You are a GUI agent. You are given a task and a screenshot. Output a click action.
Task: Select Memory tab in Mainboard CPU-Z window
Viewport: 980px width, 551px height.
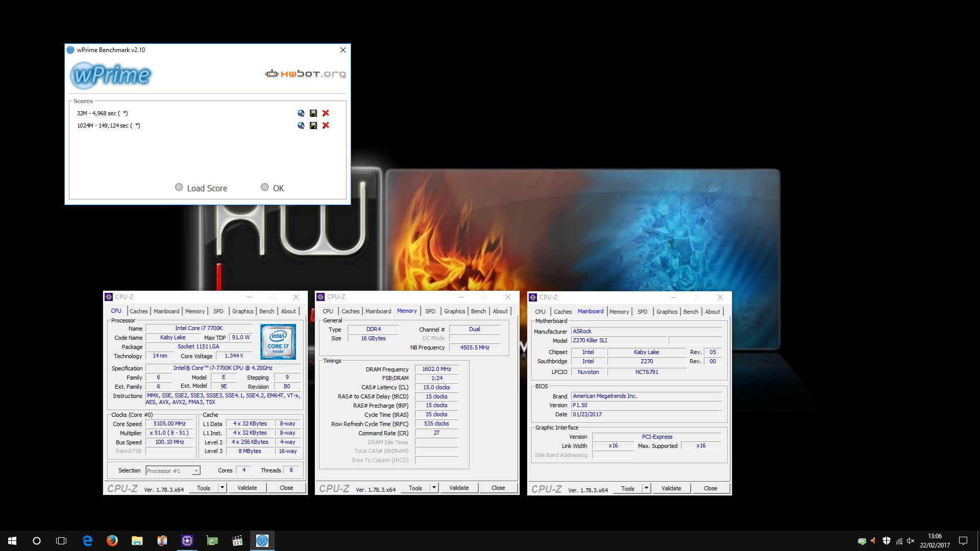[619, 312]
